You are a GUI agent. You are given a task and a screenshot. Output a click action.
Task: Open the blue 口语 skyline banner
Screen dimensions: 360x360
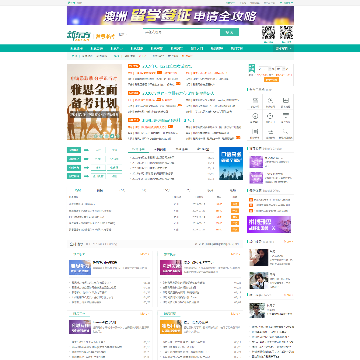tap(231, 163)
